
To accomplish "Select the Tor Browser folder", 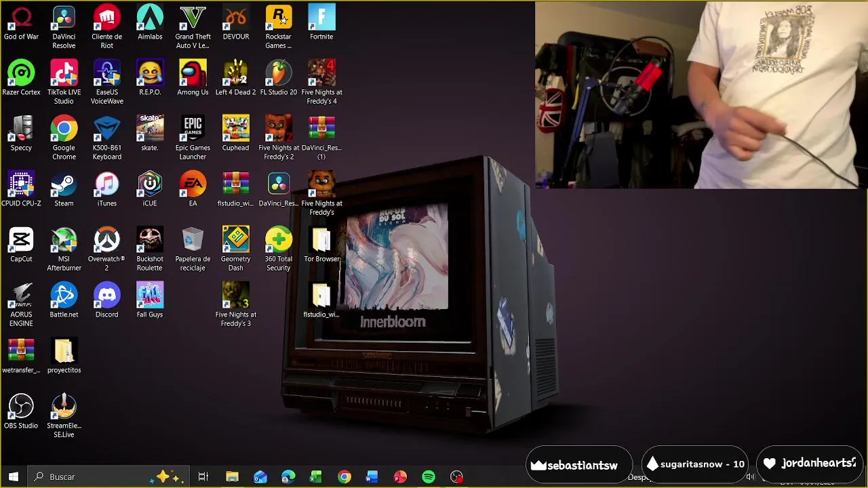I will tap(321, 245).
